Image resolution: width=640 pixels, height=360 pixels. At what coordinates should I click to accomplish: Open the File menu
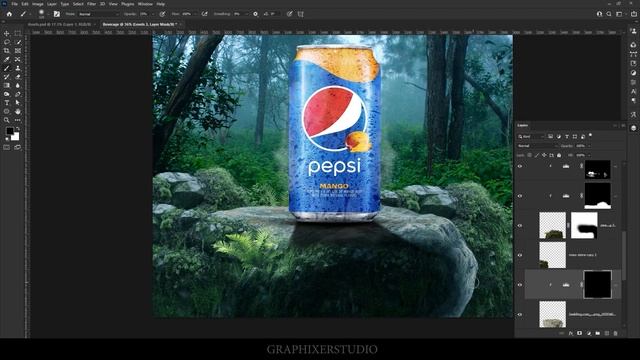(14, 4)
